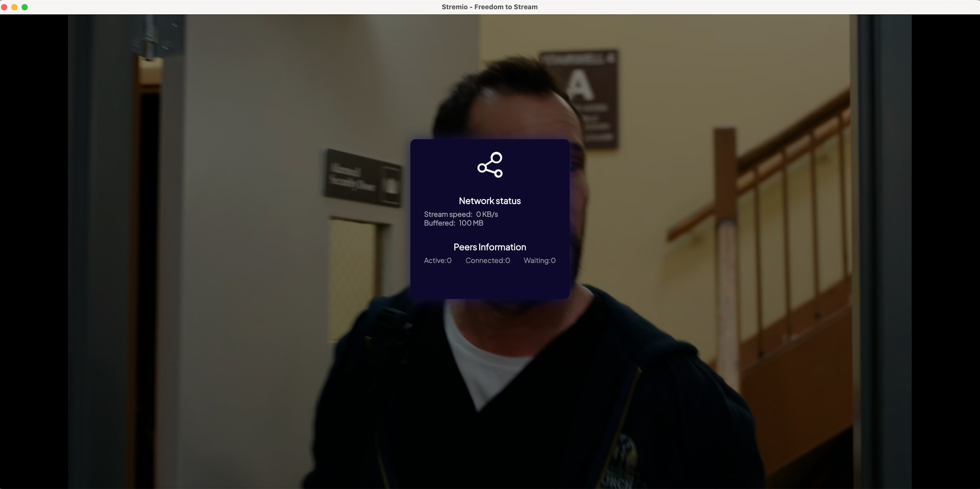
Task: Select the Stream speed 0 KB/s line
Action: pos(460,214)
